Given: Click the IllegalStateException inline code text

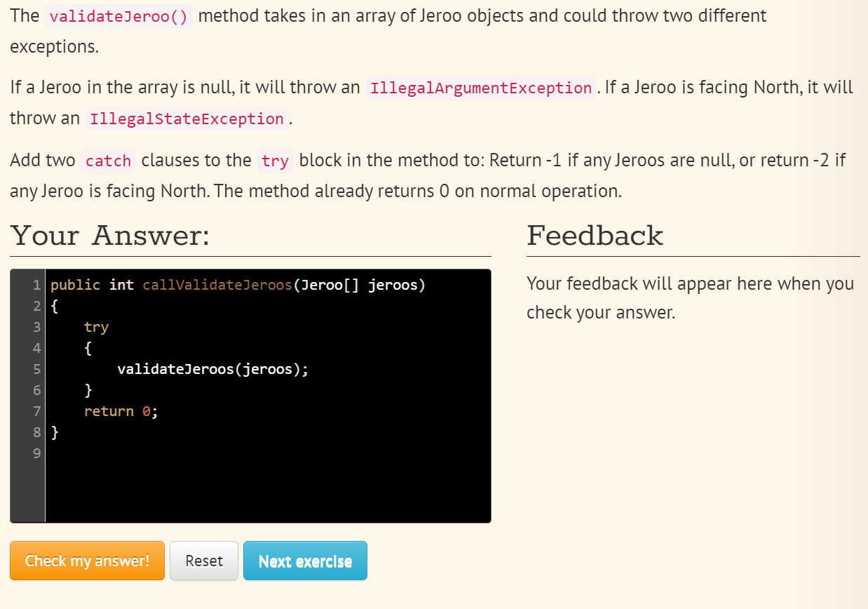Looking at the screenshot, I should tap(187, 119).
